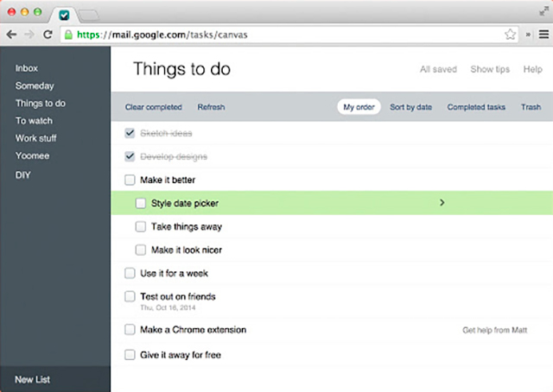This screenshot has width=553, height=392.
Task: Open the DIY list in the sidebar
Action: [23, 175]
